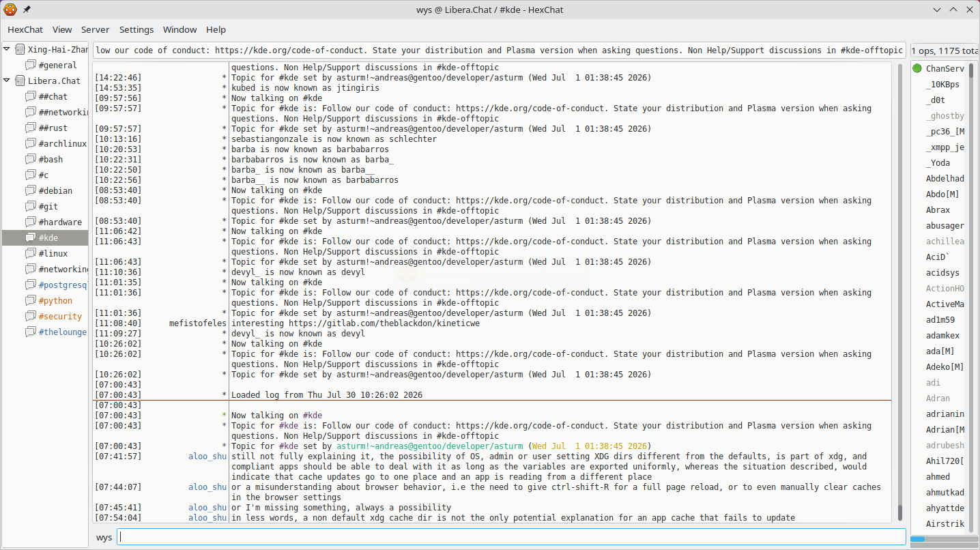Click the [11:08:40] timestamp
980x550 pixels.
pos(118,323)
